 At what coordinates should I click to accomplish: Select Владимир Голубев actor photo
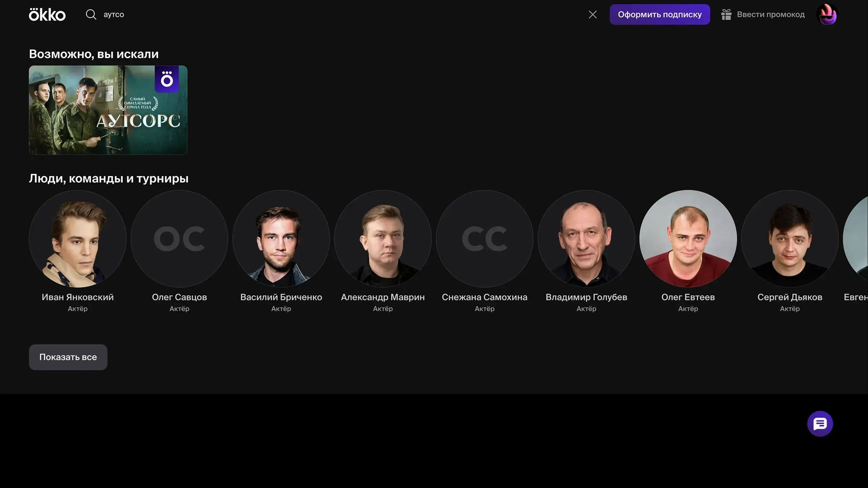[x=586, y=239]
